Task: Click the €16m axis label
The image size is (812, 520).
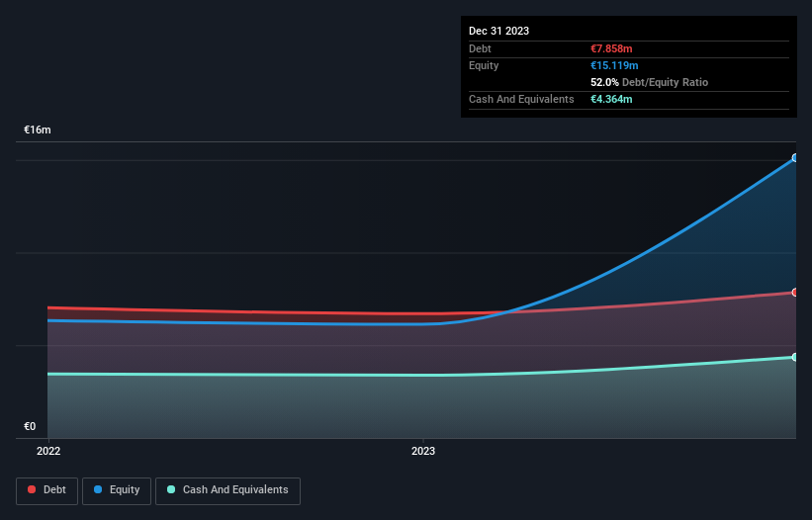Action: 38,130
